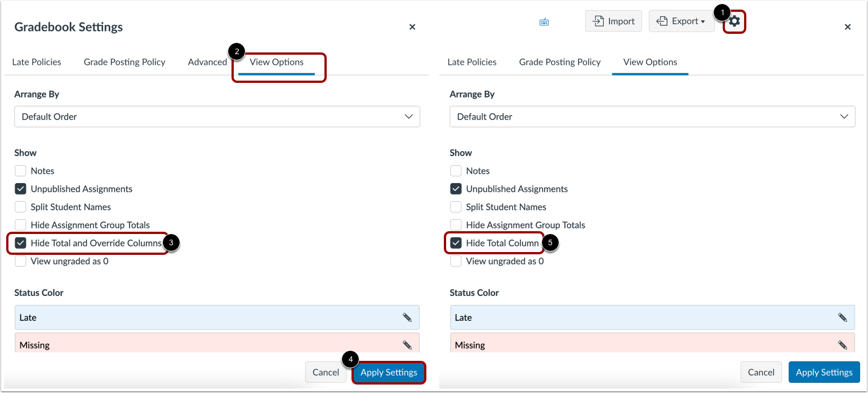This screenshot has width=868, height=393.
Task: Click the keyboard shortcuts icon
Action: click(544, 21)
